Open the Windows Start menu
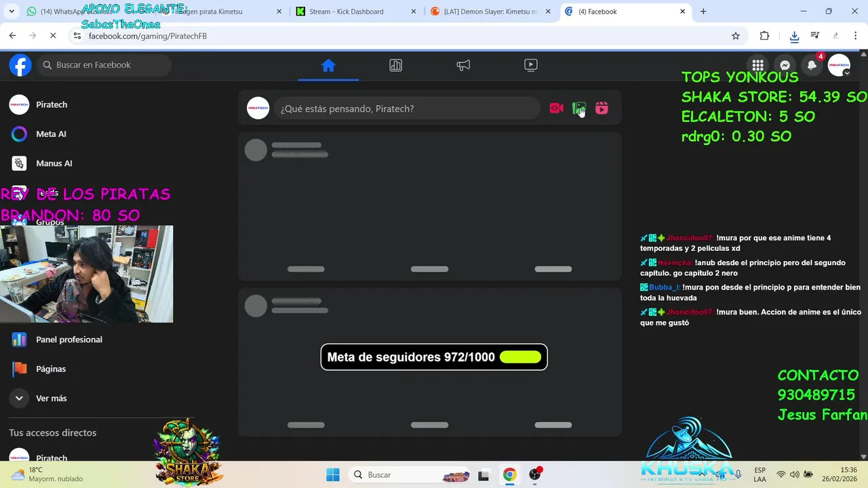Image resolution: width=868 pixels, height=488 pixels. [x=333, y=474]
